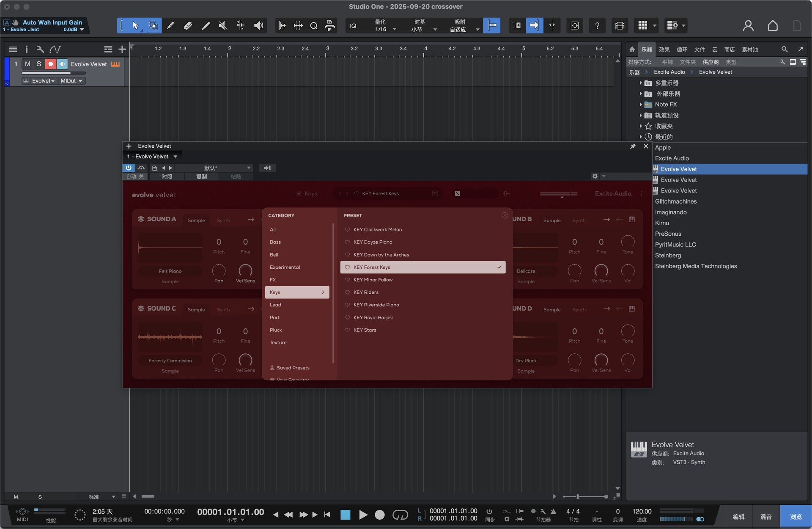Screen dimensions: 812x529
Task: Switch to the 循环 browser tab
Action: [682, 50]
